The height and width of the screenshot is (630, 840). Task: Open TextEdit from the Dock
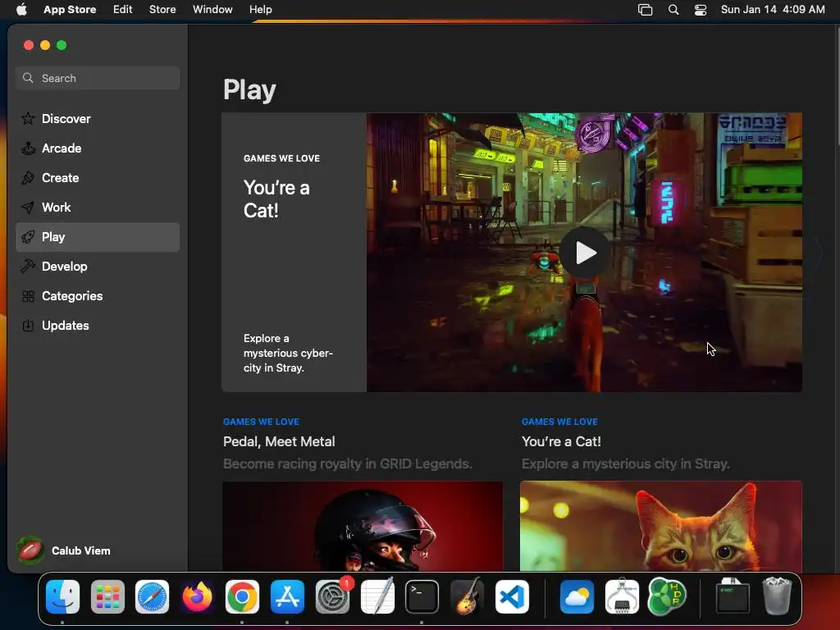point(377,597)
